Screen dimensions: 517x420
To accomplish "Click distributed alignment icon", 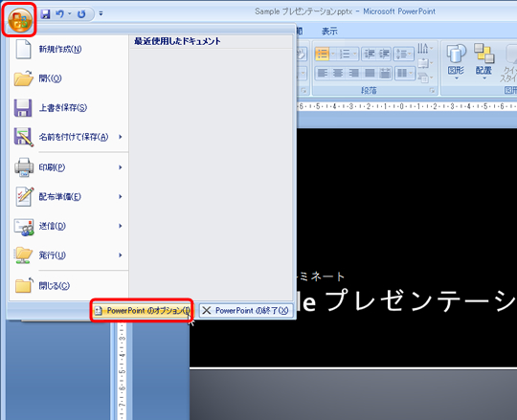I will pos(385,73).
